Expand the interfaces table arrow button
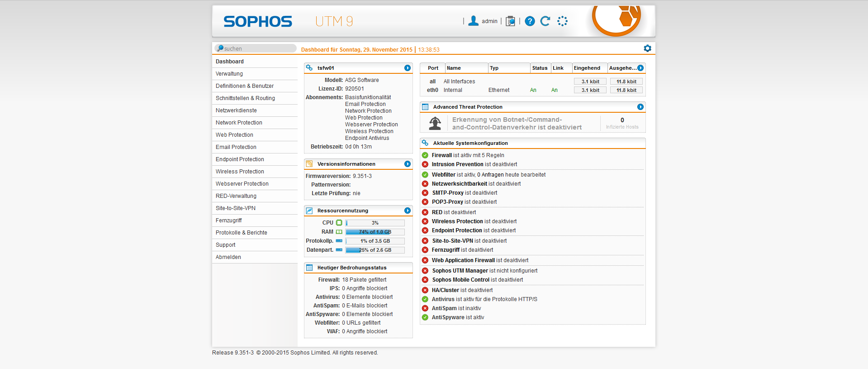The image size is (868, 369). coord(640,68)
